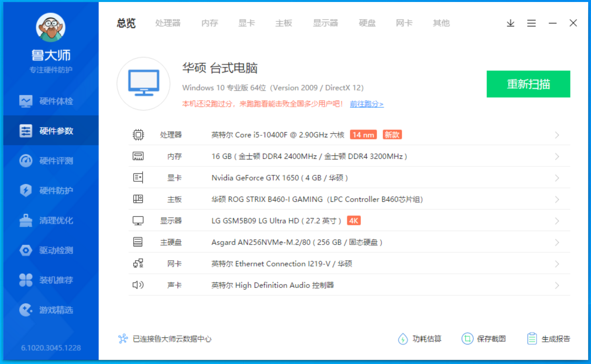Expand the 内存 row chevron
The image size is (591, 364).
point(557,157)
